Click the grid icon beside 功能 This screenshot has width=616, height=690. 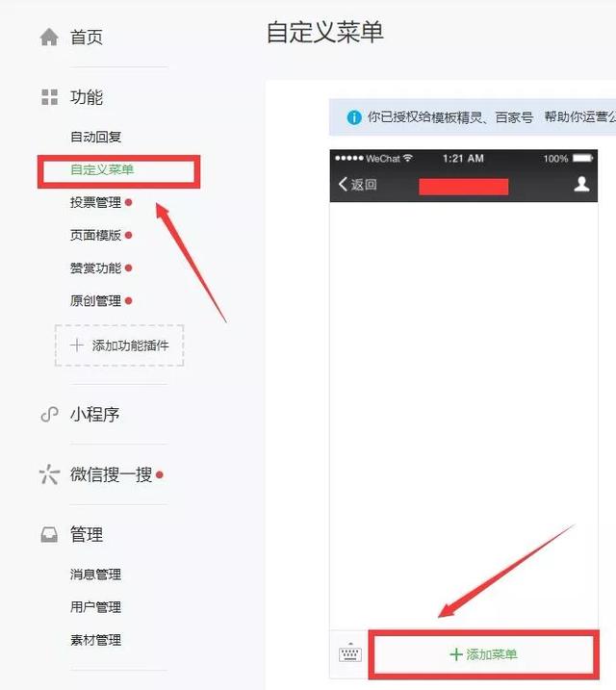49,97
